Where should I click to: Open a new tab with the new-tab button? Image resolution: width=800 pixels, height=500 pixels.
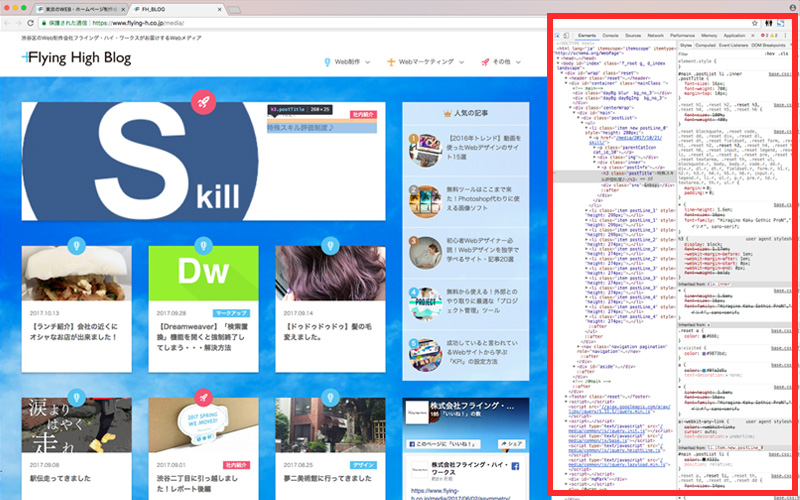tap(234, 10)
